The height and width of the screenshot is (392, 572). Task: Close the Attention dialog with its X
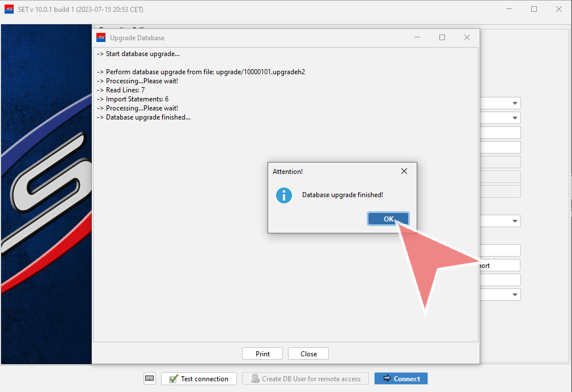(404, 171)
